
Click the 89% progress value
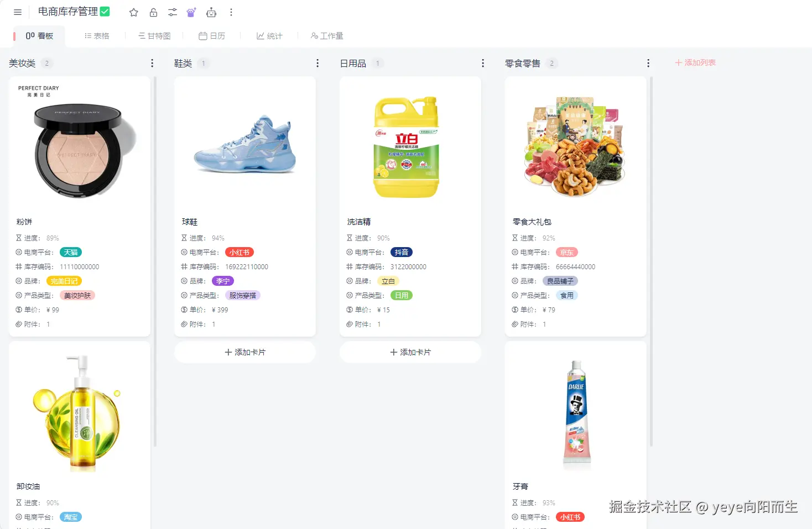53,238
